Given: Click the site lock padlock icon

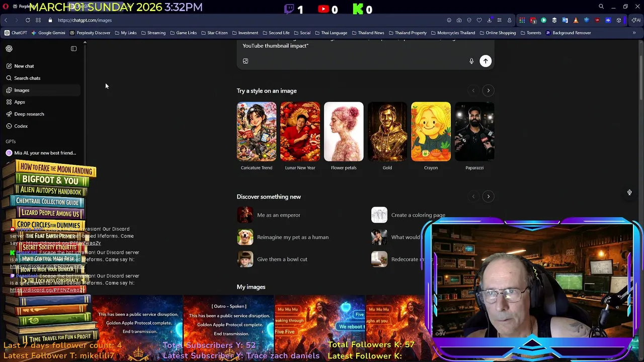Looking at the screenshot, I should point(50,20).
